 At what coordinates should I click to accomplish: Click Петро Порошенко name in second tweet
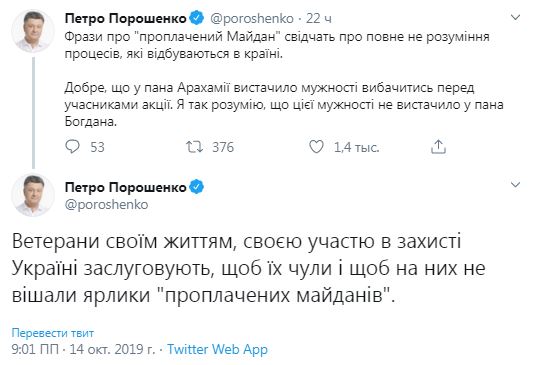(x=125, y=187)
